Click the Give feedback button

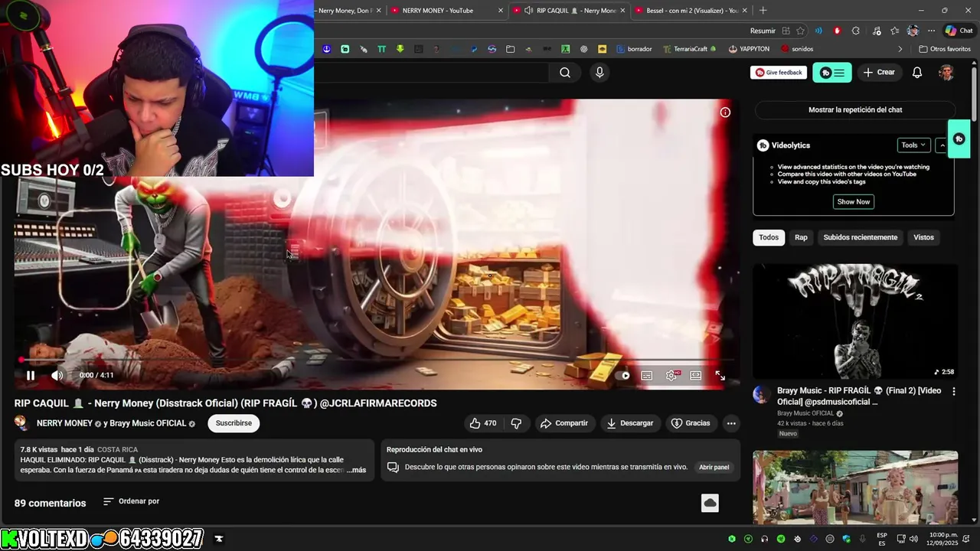[779, 73]
